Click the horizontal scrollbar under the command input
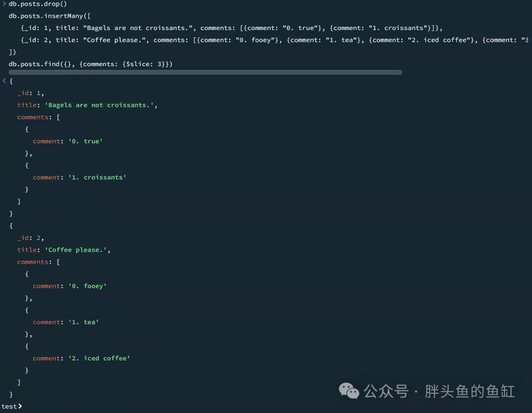Viewport: 532px width, 413px height. pyautogui.click(x=205, y=72)
